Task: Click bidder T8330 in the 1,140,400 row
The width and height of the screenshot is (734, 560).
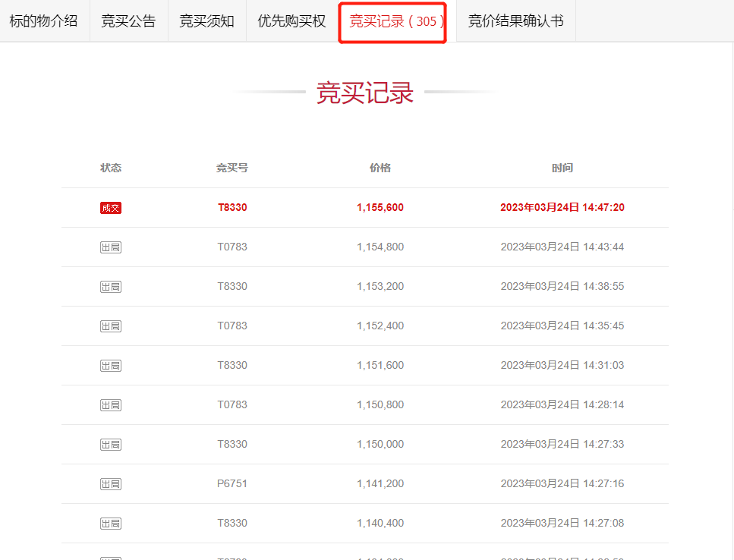Action: 232,523
